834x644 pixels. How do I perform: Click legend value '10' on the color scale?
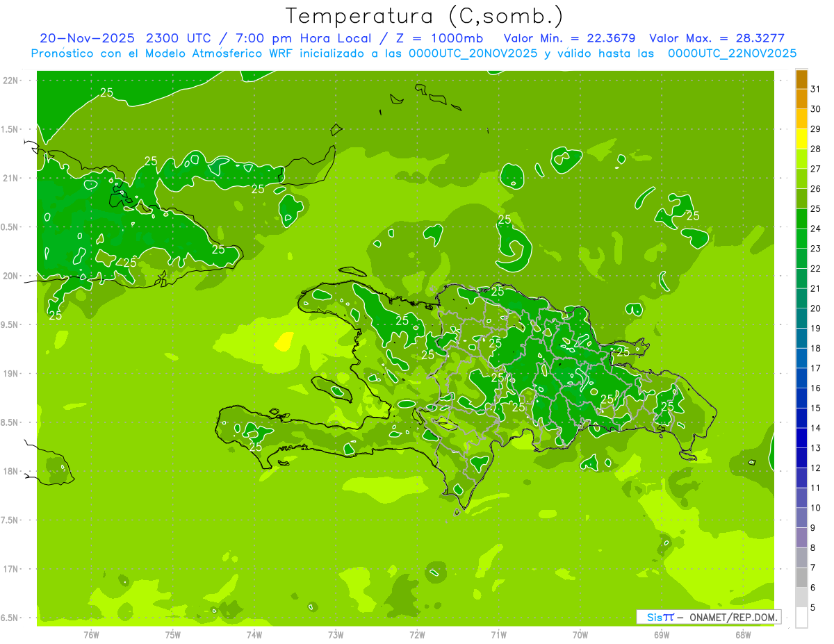coord(815,508)
